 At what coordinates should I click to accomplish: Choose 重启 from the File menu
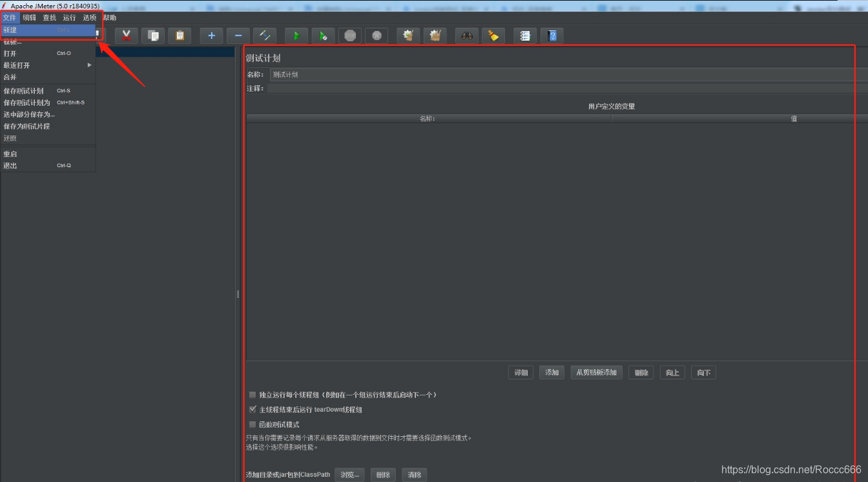tap(48, 154)
